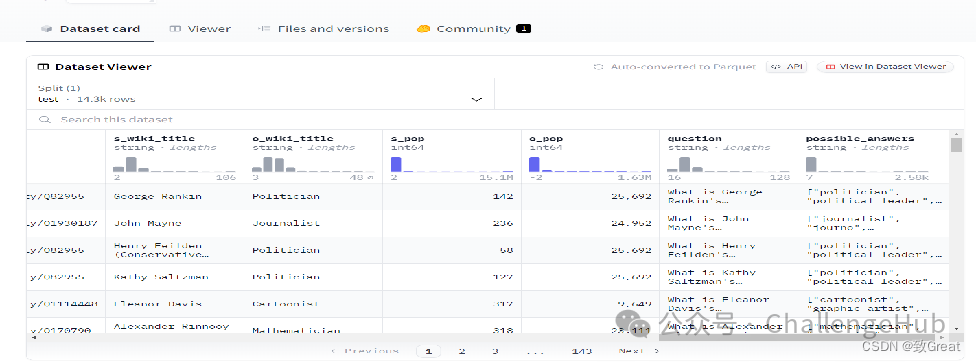Click the question length histogram

click(x=729, y=164)
